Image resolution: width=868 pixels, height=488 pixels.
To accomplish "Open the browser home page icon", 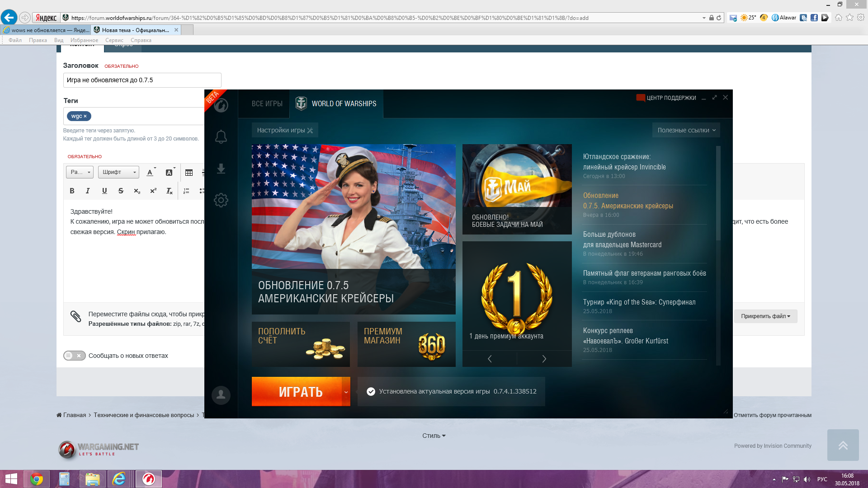I will pyautogui.click(x=839, y=18).
